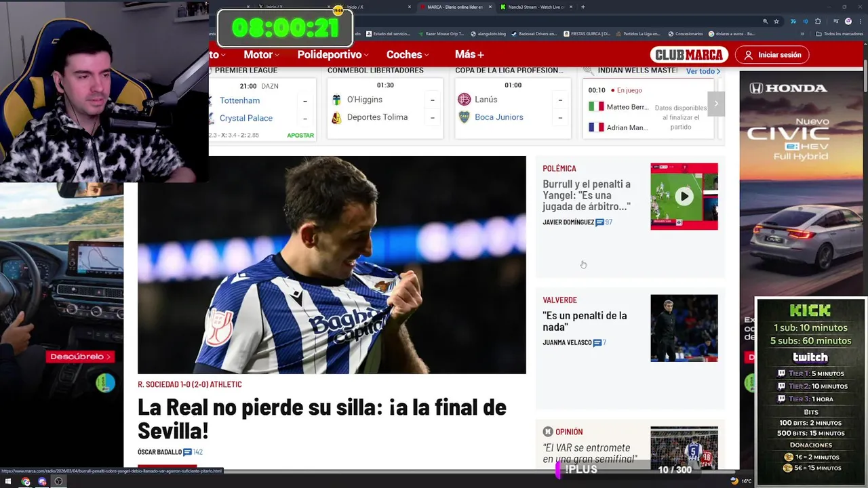This screenshot has width=868, height=488.
Task: Play the Burrull penalty video thumbnail
Action: 684,196
